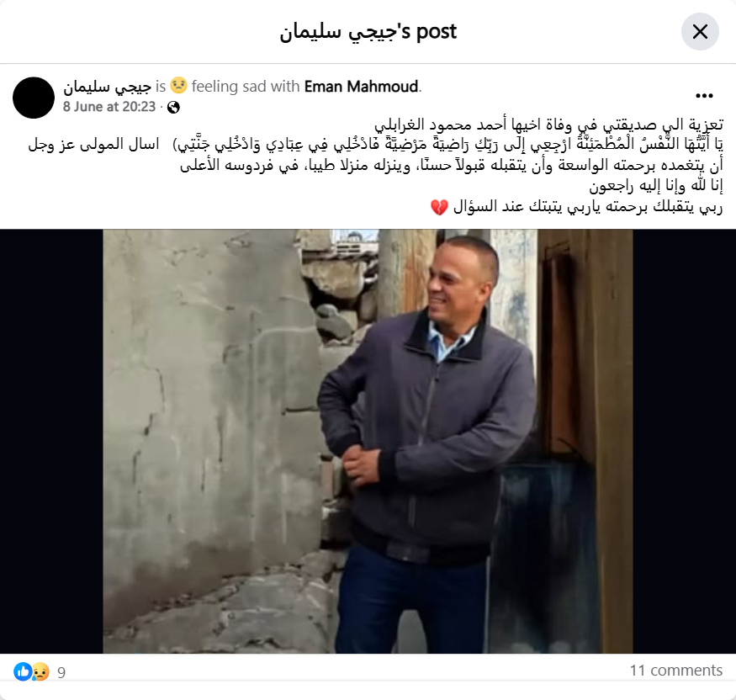736x700 pixels.
Task: Open the photo of the man in jacket
Action: [x=368, y=442]
